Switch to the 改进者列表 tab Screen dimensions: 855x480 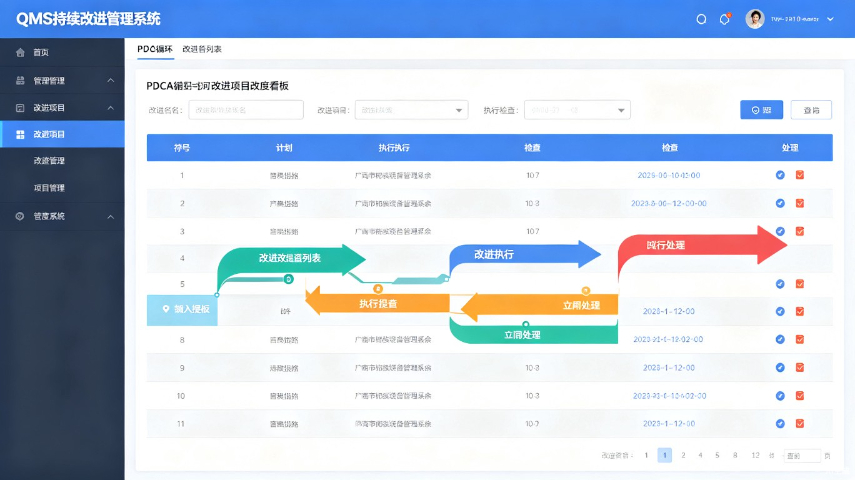202,49
